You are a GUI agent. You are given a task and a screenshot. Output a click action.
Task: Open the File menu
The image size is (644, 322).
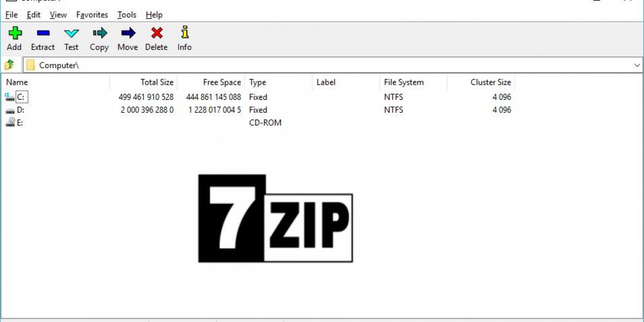(x=11, y=14)
